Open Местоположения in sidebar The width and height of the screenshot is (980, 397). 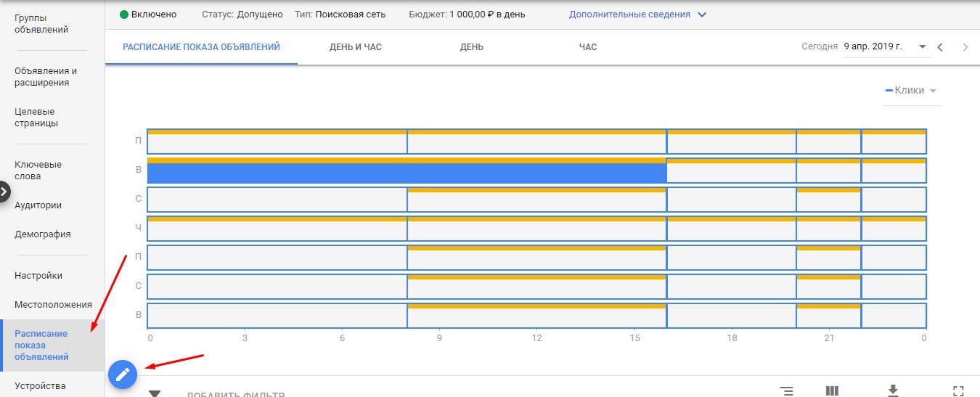[53, 305]
